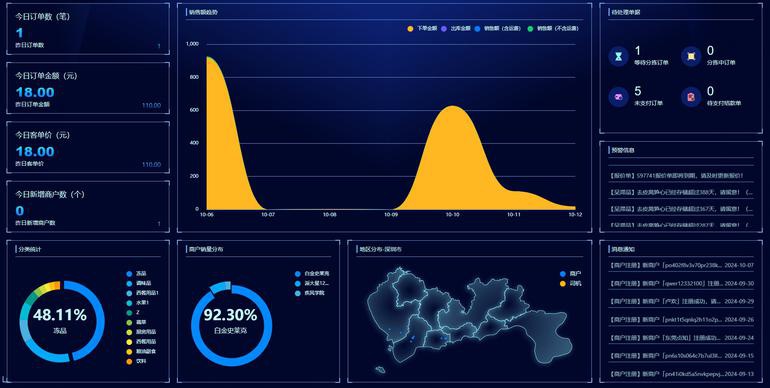Open the alert about 388 days storage
The image size is (770, 388).
tap(681, 193)
